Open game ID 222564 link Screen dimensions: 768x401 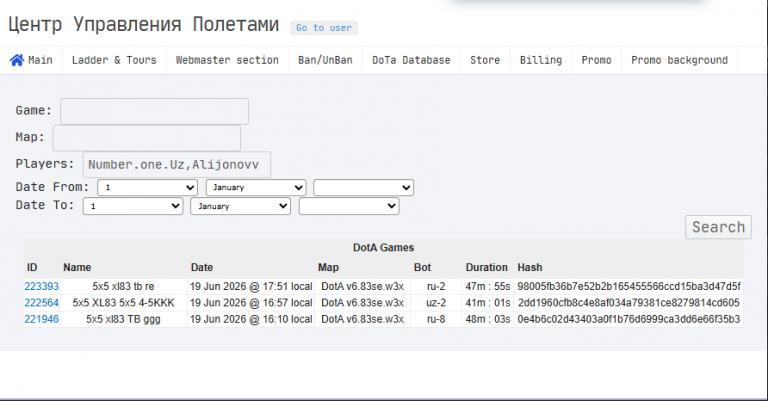[x=42, y=303]
